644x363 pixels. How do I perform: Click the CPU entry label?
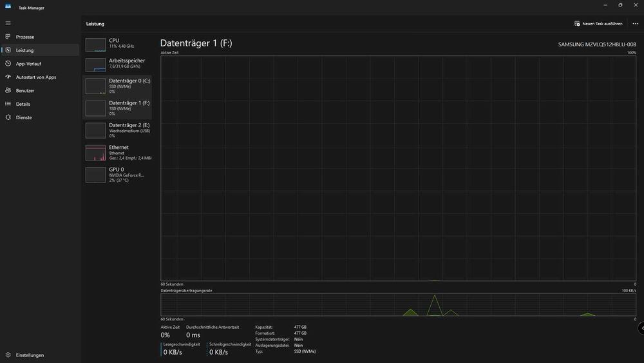(x=114, y=40)
